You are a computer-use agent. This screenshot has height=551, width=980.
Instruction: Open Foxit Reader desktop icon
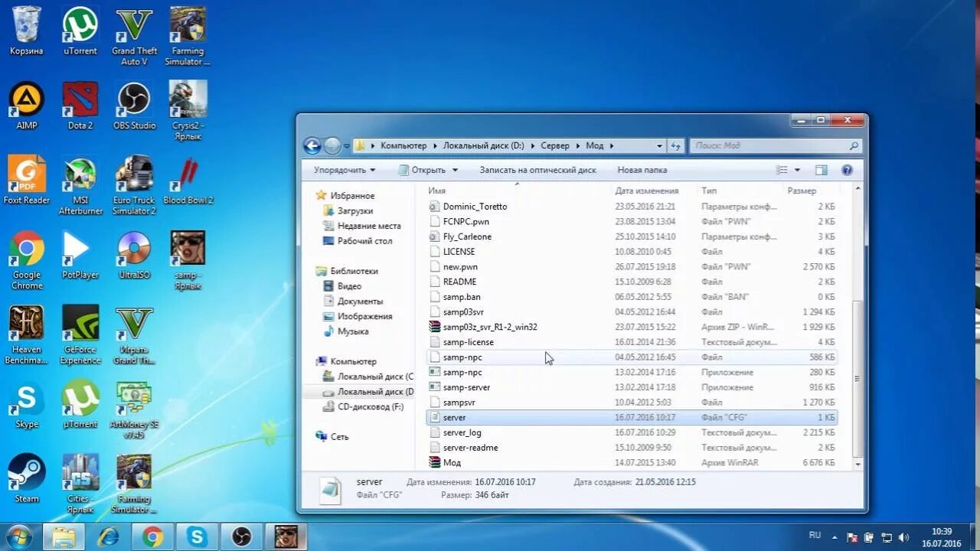click(27, 181)
